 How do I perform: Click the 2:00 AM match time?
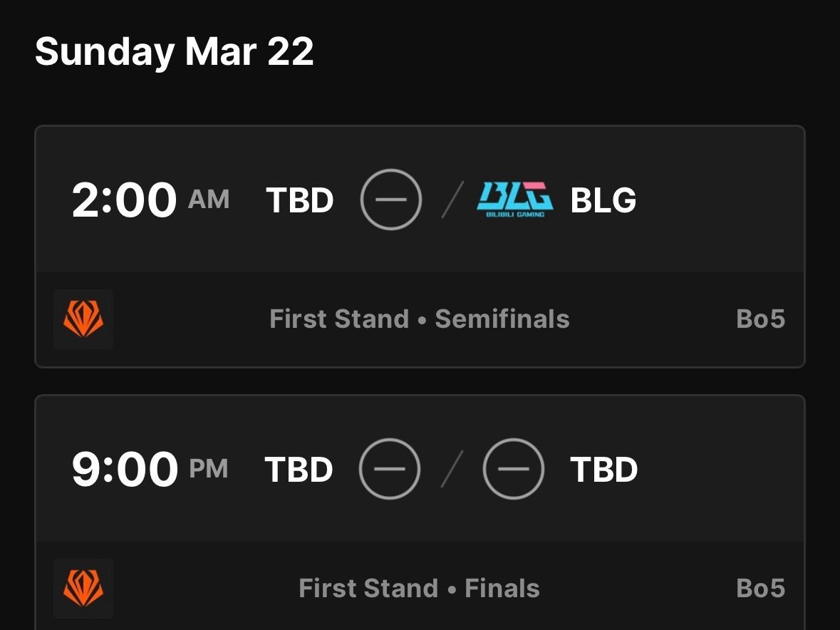tap(125, 200)
